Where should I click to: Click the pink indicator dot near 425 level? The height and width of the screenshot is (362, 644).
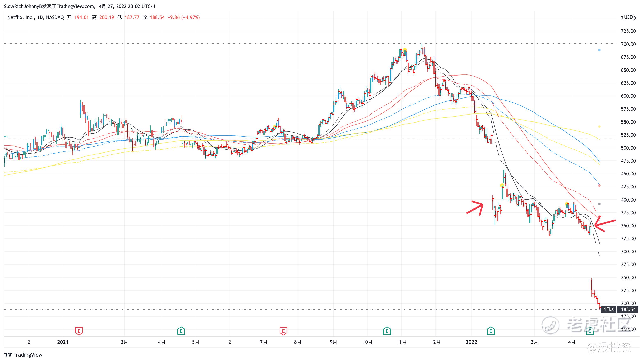coord(599,186)
